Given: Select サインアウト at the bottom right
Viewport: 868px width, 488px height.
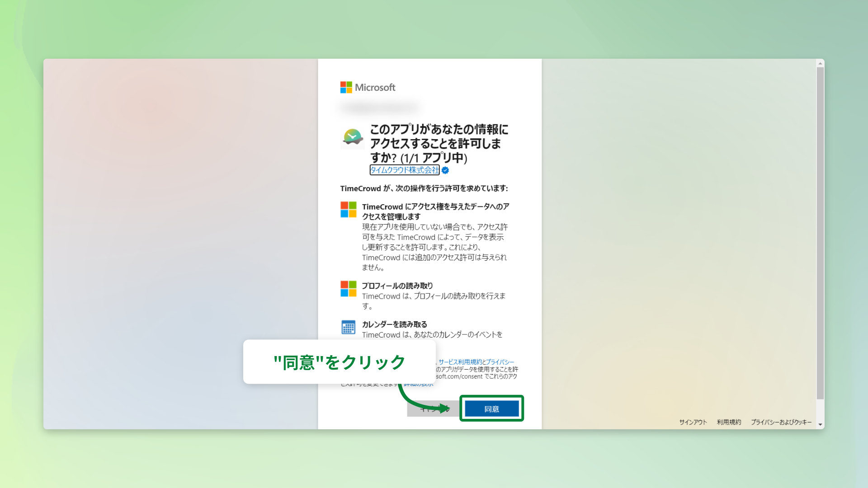Looking at the screenshot, I should click(x=693, y=422).
